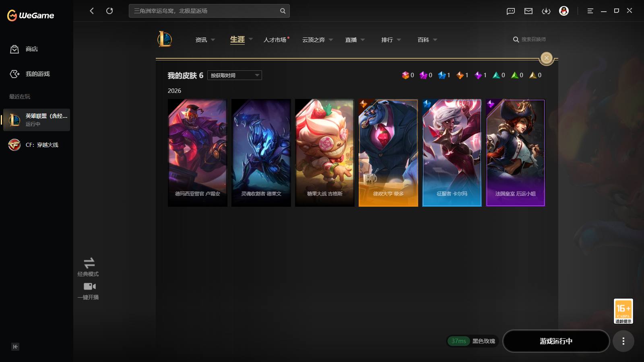Click the gold triangle gem counter icon
644x362 pixels.
tap(533, 75)
